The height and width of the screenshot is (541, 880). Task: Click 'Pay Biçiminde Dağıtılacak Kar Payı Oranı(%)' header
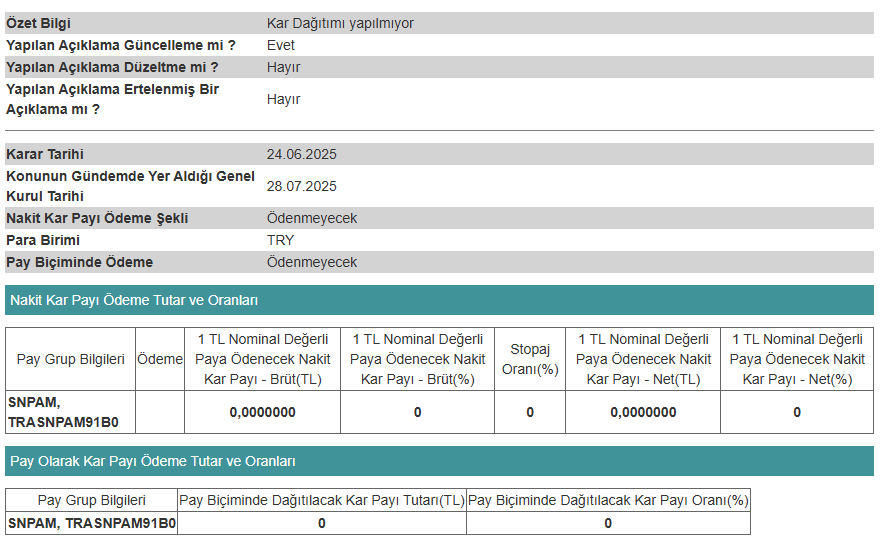pos(608,500)
